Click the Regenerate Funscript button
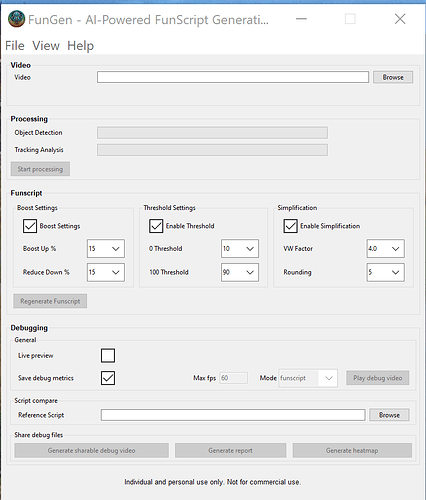 pyautogui.click(x=50, y=301)
